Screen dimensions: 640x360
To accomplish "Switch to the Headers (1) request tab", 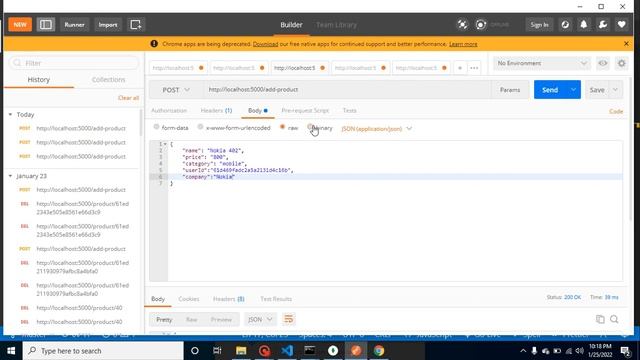I will tap(216, 111).
